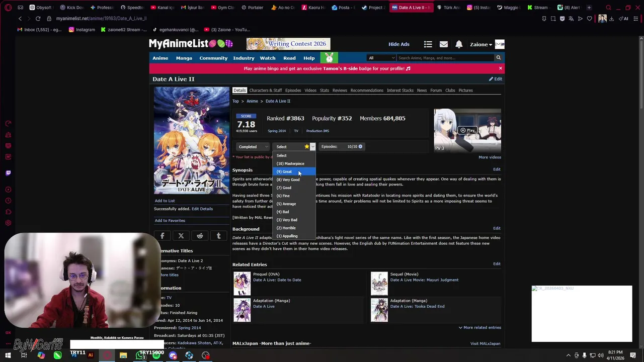Open Edit Details link
This screenshot has width=644, height=362.
(x=202, y=209)
